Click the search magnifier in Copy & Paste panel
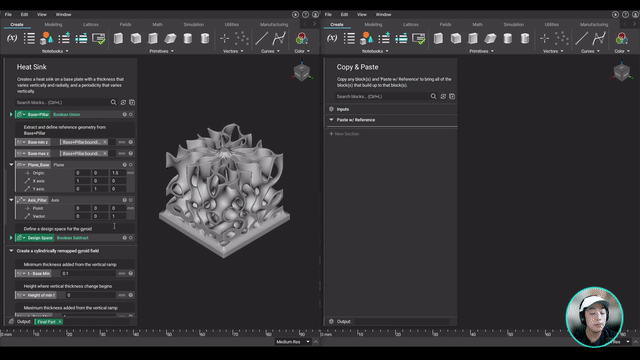The height and width of the screenshot is (360, 640). (433, 96)
